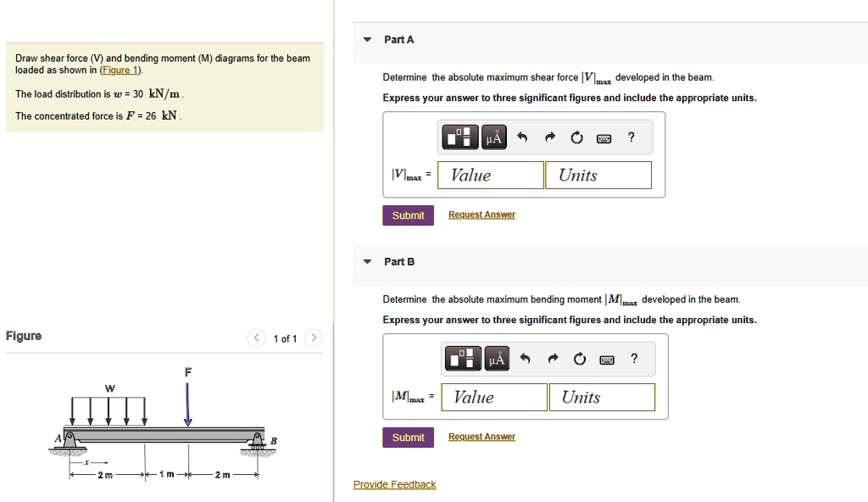Select the μA units icon in Part A
The height and width of the screenshot is (502, 868).
click(x=494, y=137)
